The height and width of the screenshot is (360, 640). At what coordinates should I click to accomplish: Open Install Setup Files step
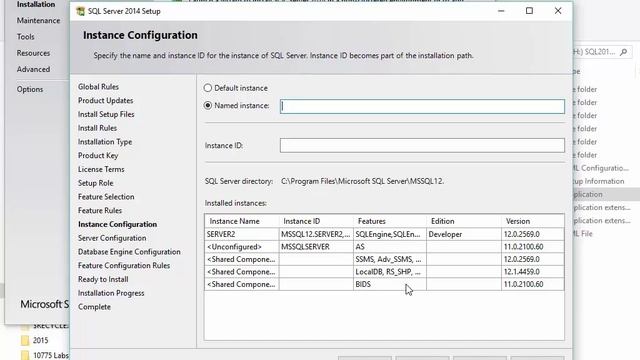[106, 114]
